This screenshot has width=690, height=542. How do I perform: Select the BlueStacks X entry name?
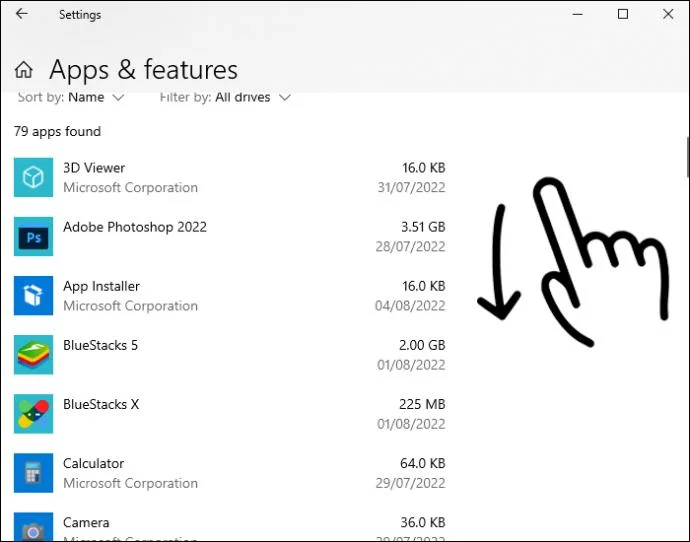[x=101, y=404]
